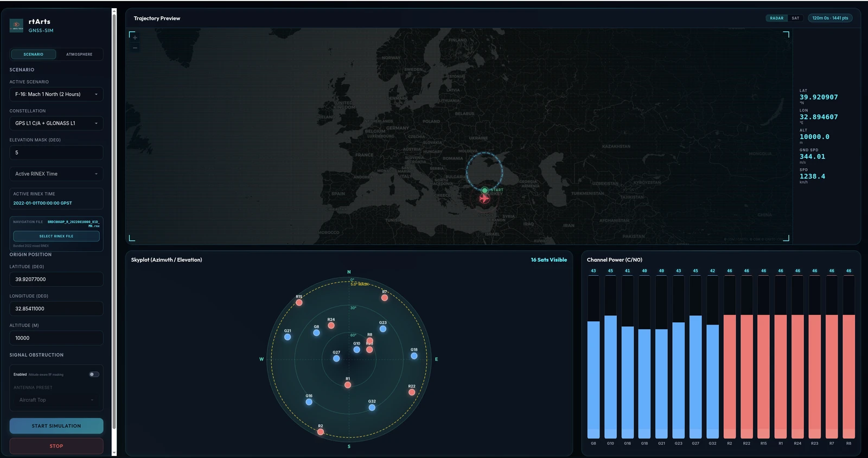Image resolution: width=868 pixels, height=458 pixels.
Task: Click the 16 Sats Visible label
Action: coord(548,260)
